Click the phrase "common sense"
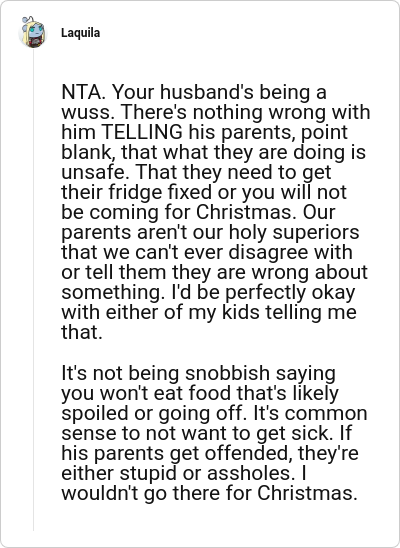Viewport: 400px width, 548px height. pyautogui.click(x=326, y=413)
